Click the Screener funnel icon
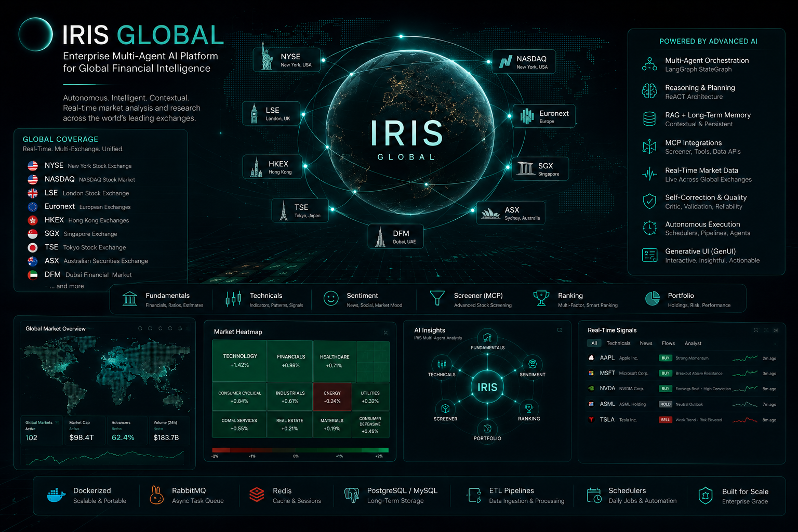The image size is (798, 532). (437, 298)
